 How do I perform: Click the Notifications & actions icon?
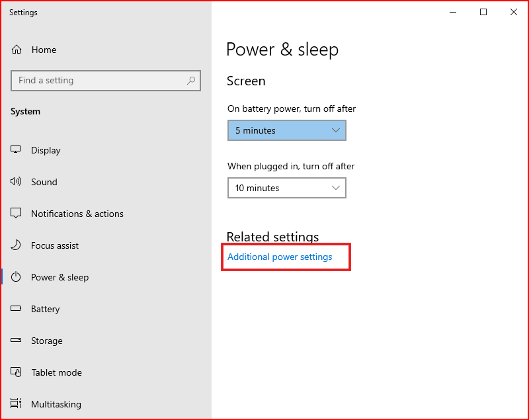[17, 214]
